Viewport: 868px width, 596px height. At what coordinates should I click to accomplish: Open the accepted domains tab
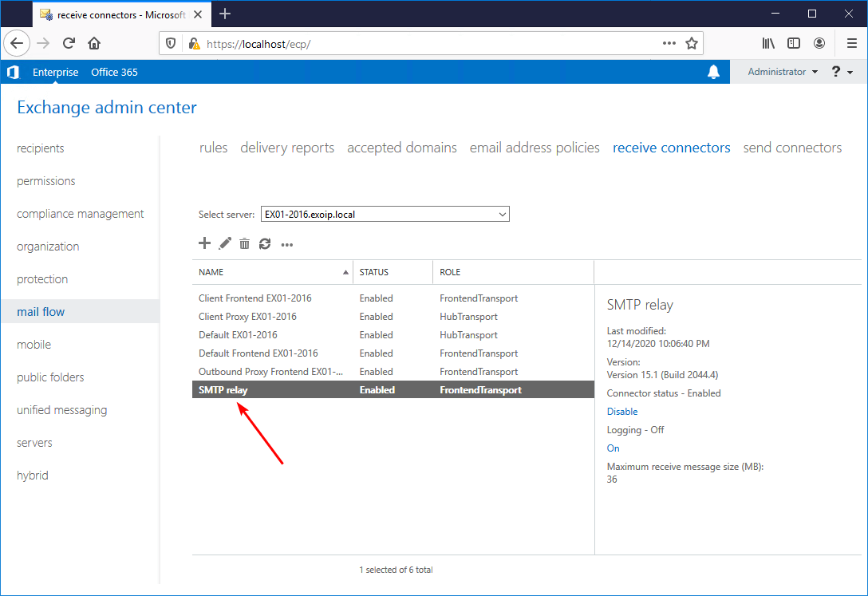(402, 148)
